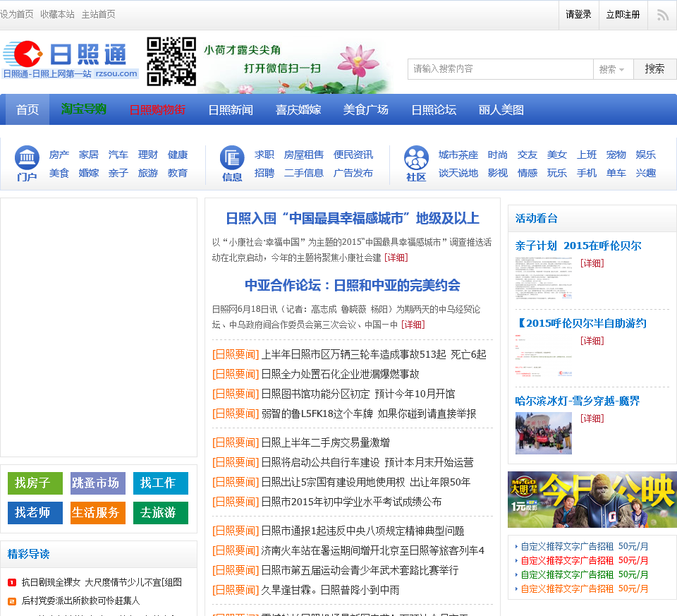Open the 城市茶座 community link

(458, 155)
